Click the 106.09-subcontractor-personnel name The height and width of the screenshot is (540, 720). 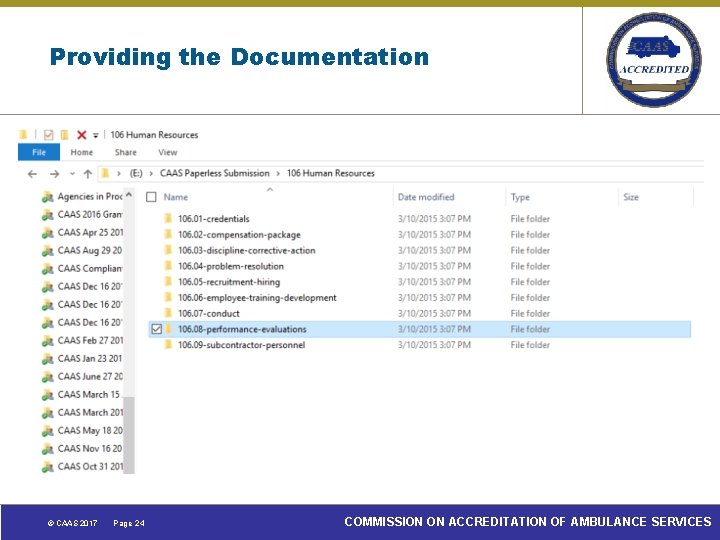242,345
